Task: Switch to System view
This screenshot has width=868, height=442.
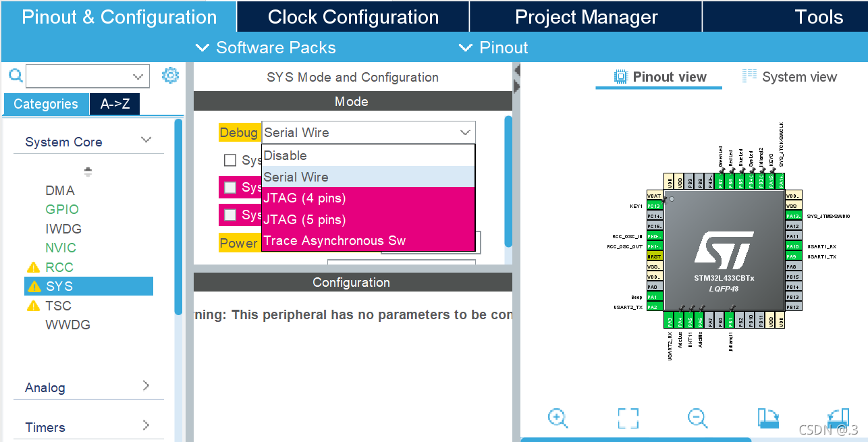Action: click(x=789, y=77)
